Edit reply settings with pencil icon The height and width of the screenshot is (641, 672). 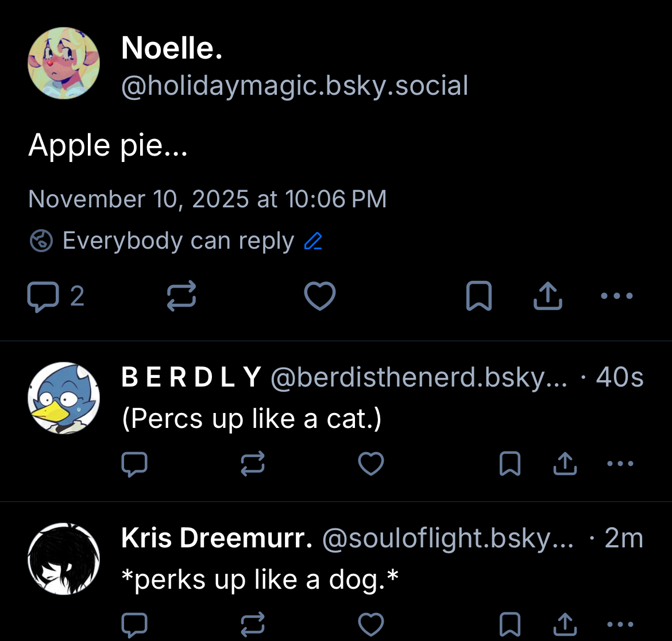(313, 241)
